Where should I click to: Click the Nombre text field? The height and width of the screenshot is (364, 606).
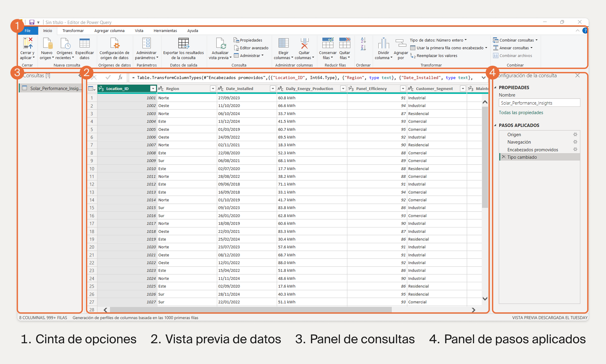539,103
